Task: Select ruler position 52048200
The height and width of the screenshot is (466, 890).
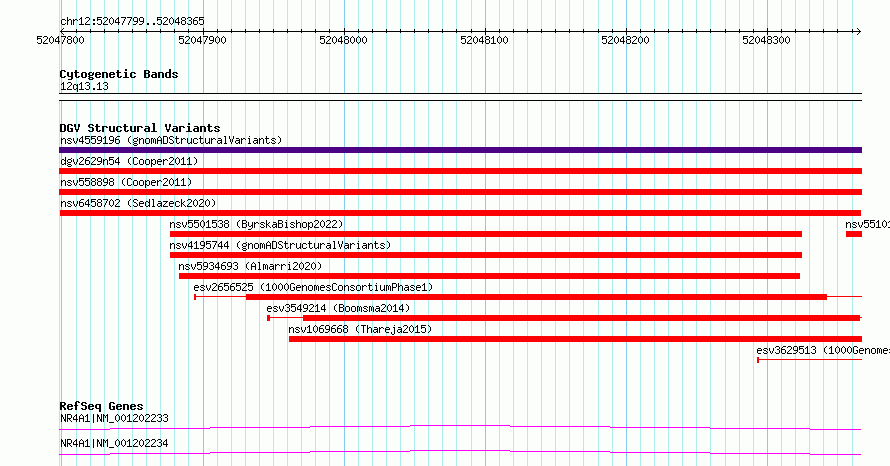Action: coord(625,40)
